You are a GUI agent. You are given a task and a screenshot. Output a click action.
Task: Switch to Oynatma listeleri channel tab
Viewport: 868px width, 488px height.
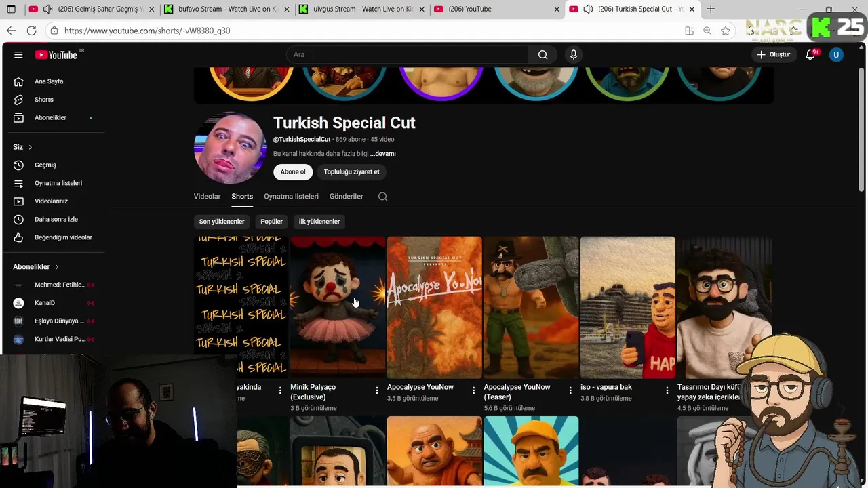tap(291, 197)
